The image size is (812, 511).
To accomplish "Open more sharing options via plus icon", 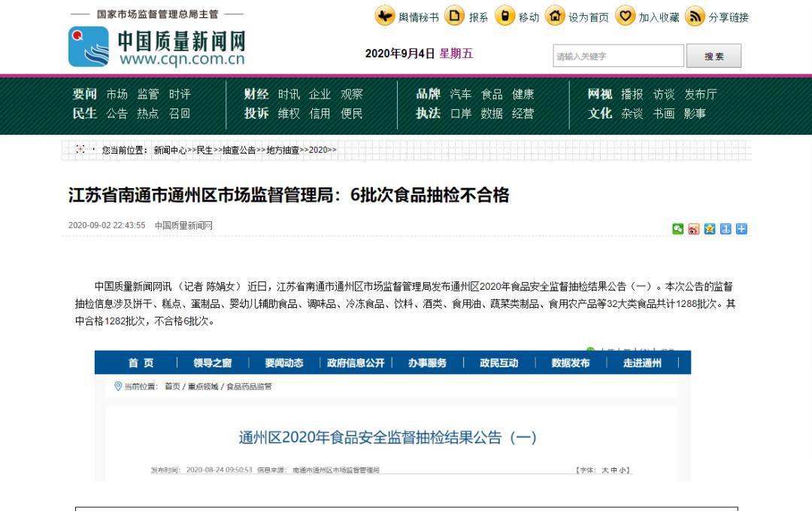I will (x=741, y=229).
